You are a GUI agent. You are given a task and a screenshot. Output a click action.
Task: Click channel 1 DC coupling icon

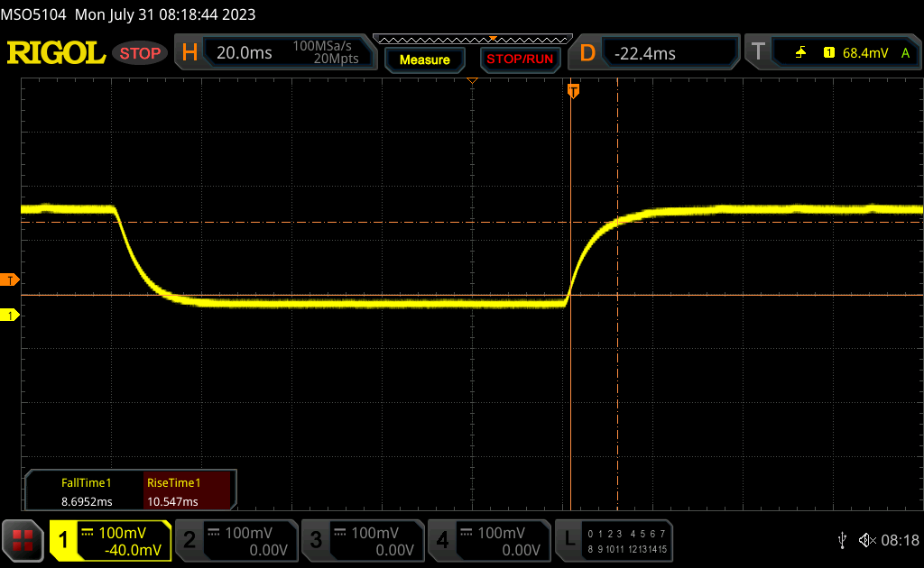click(88, 533)
